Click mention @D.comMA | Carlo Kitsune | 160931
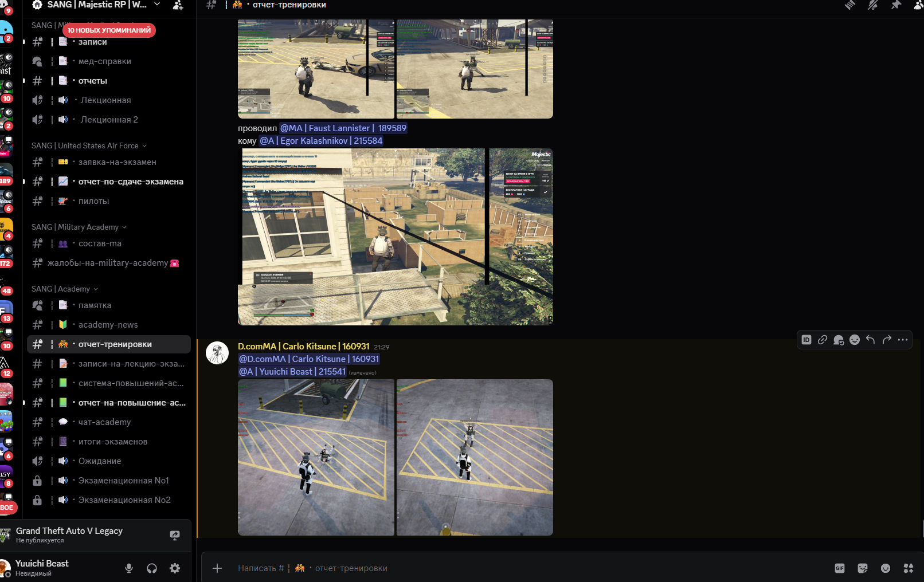The image size is (924, 582). [x=309, y=359]
